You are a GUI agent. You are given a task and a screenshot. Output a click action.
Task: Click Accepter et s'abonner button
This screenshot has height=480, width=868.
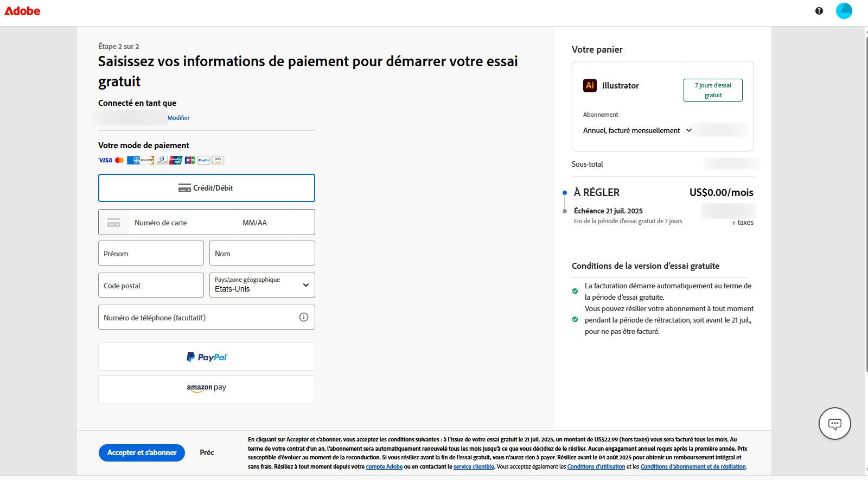coord(142,452)
